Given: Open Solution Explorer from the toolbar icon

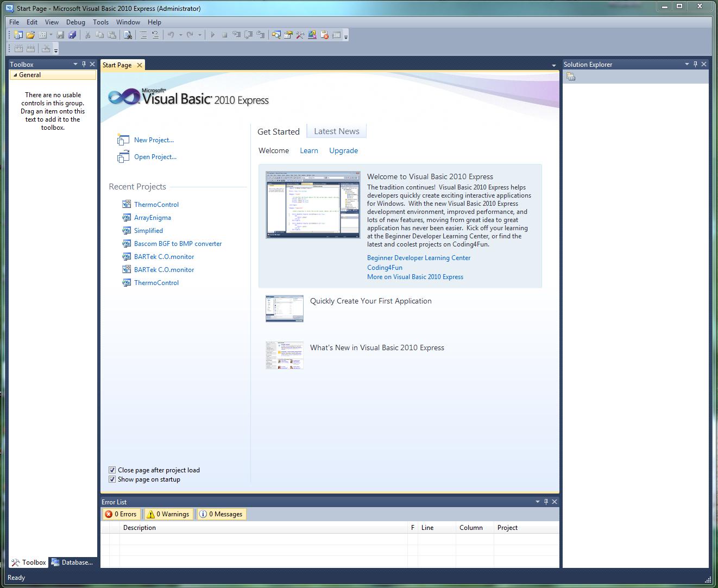Looking at the screenshot, I should pyautogui.click(x=276, y=35).
